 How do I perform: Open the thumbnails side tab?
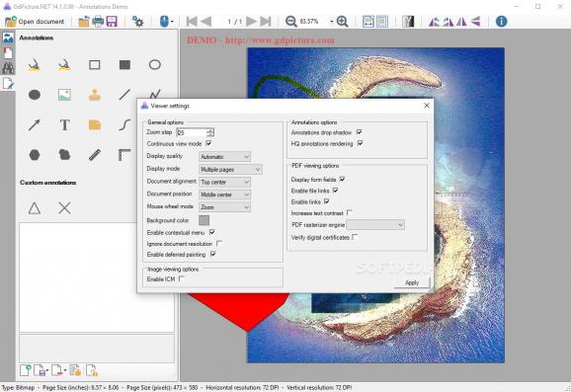pos(8,38)
